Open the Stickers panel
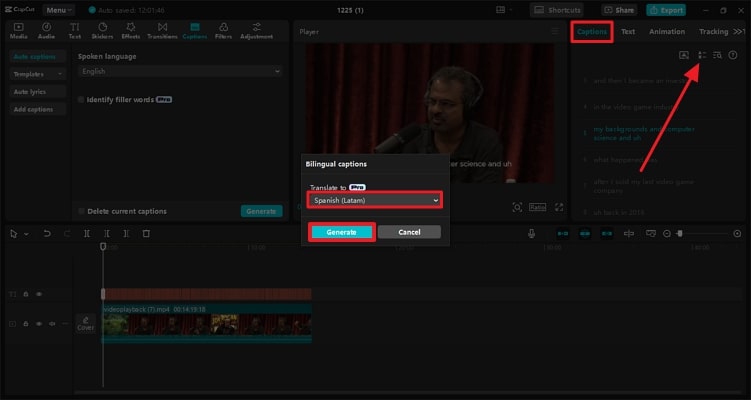Screen dimensions: 751x400 pyautogui.click(x=102, y=31)
